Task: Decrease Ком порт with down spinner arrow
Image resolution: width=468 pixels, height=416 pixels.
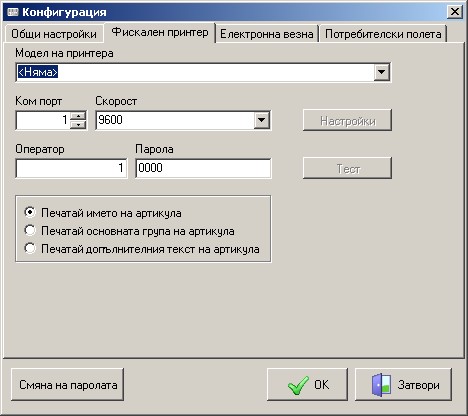Action: pos(78,124)
